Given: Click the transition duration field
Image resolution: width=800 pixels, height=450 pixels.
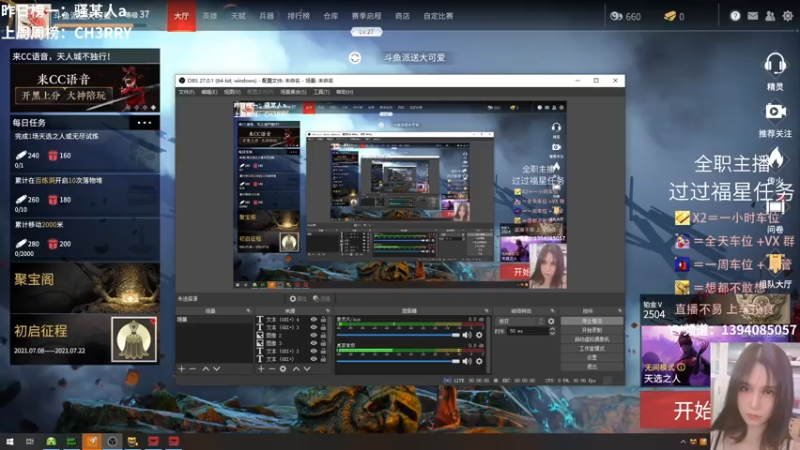Looking at the screenshot, I should 528,331.
